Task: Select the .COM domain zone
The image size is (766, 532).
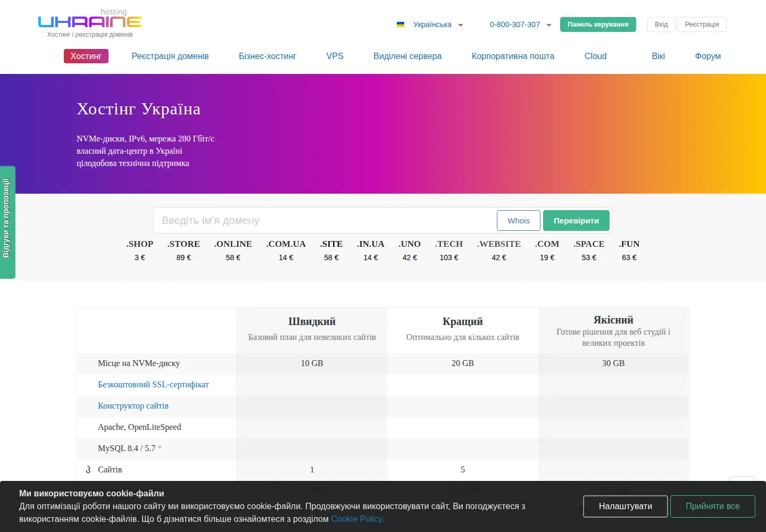Action: click(x=547, y=244)
